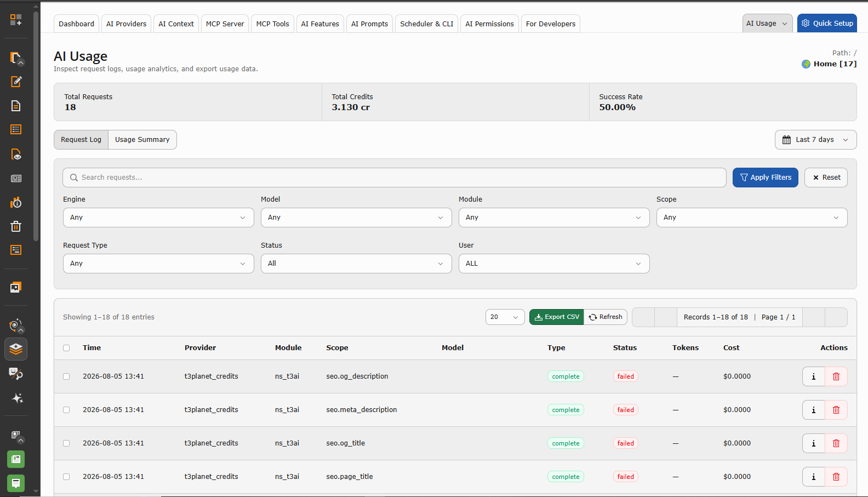Open the Last 7 days date range dropdown
The image size is (868, 497).
[815, 140]
